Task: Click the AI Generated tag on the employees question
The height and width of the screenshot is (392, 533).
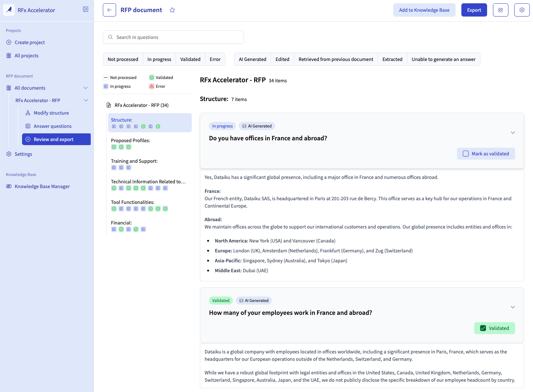Action: [x=254, y=301]
